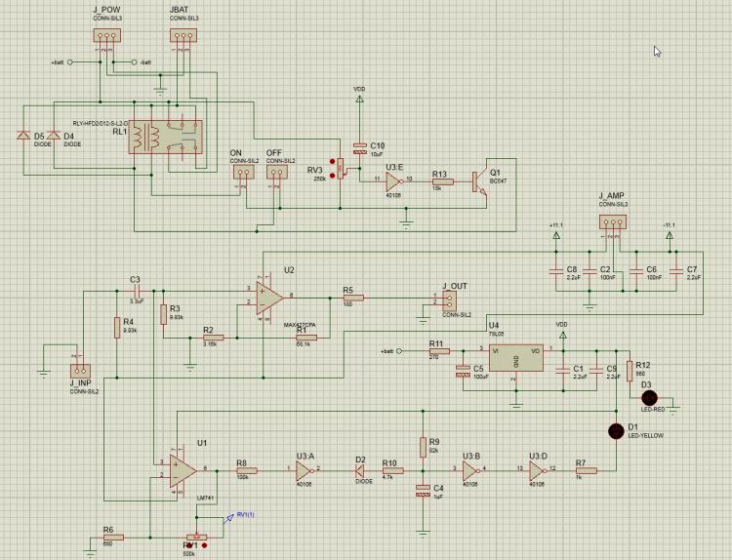The width and height of the screenshot is (732, 560).
Task: Click the -11.1 power terminal
Action: tap(669, 235)
